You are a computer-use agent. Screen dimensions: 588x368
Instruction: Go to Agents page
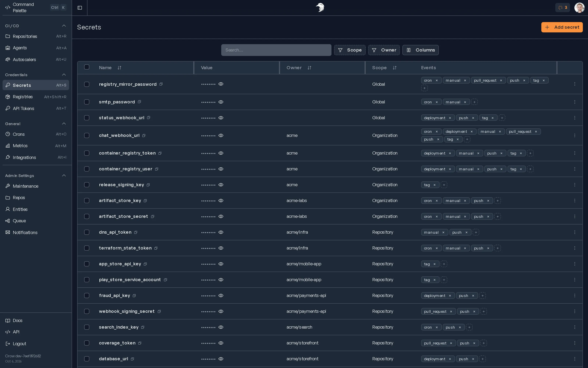pos(36,48)
